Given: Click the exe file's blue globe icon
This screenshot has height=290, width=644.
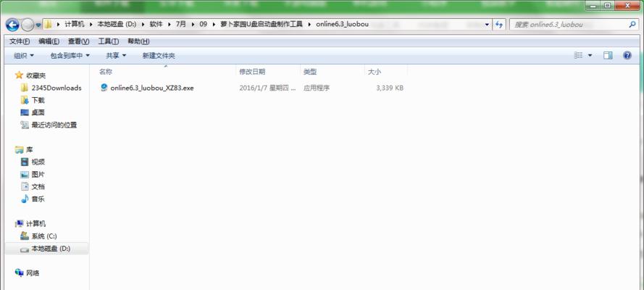Looking at the screenshot, I should (x=104, y=88).
